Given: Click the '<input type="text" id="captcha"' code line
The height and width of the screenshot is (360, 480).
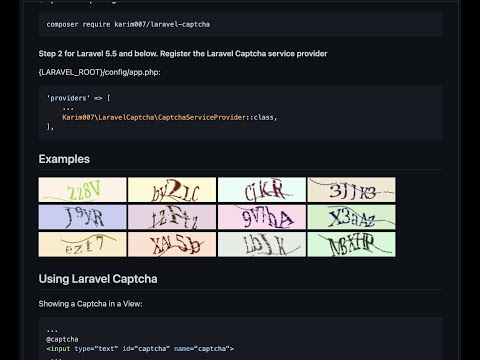Looking at the screenshot, I should point(140,349).
